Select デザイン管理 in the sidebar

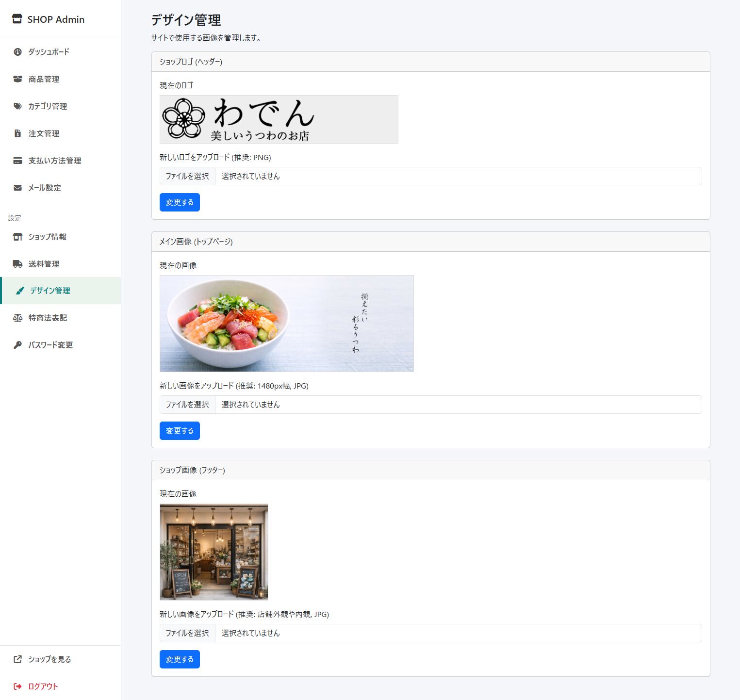(x=50, y=291)
